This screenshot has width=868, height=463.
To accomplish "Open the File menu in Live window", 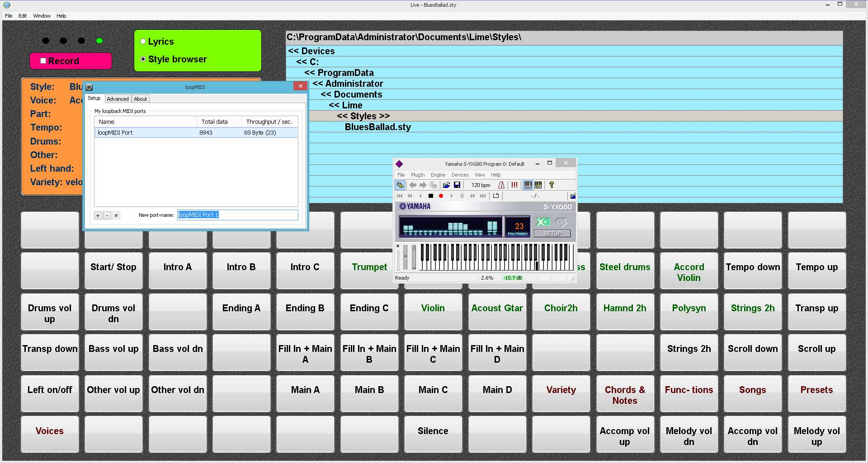I will (9, 16).
